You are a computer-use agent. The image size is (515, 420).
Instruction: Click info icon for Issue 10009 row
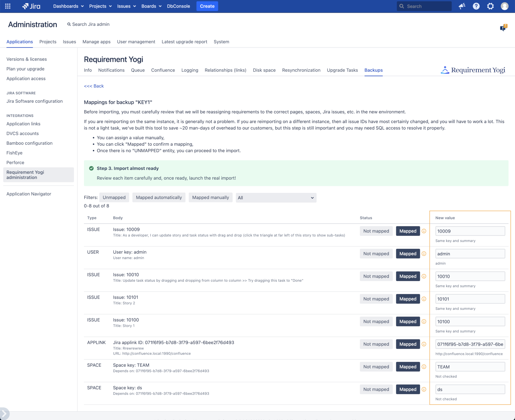[x=424, y=231]
